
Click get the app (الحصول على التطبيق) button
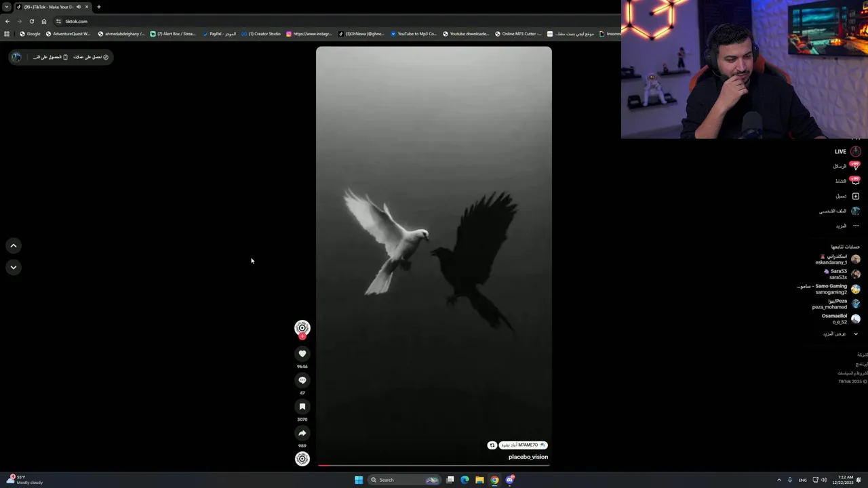pyautogui.click(x=51, y=57)
